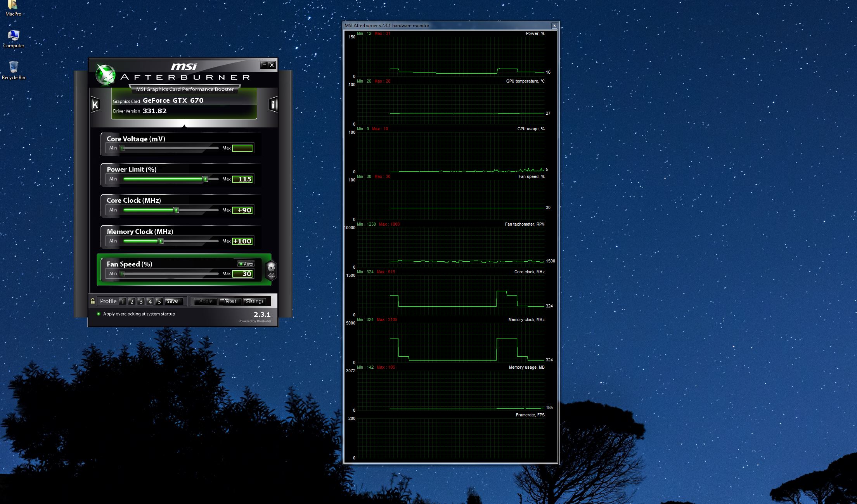This screenshot has width=857, height=504.
Task: Open the Computer desktop icon
Action: (14, 36)
